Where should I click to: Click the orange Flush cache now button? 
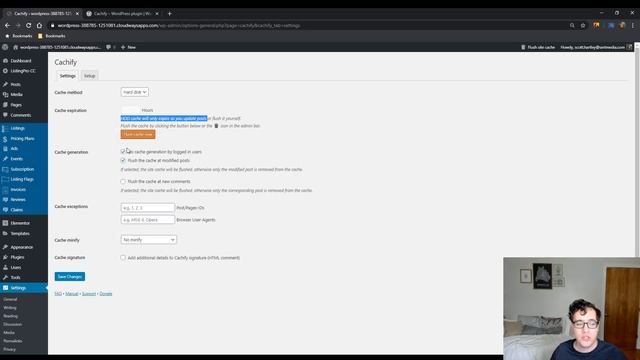(x=138, y=134)
